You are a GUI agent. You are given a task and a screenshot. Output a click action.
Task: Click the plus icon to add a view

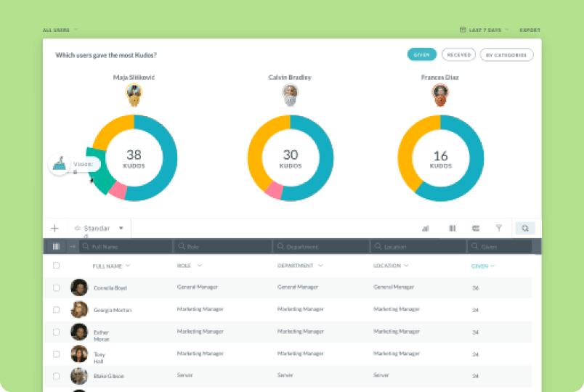tap(54, 228)
